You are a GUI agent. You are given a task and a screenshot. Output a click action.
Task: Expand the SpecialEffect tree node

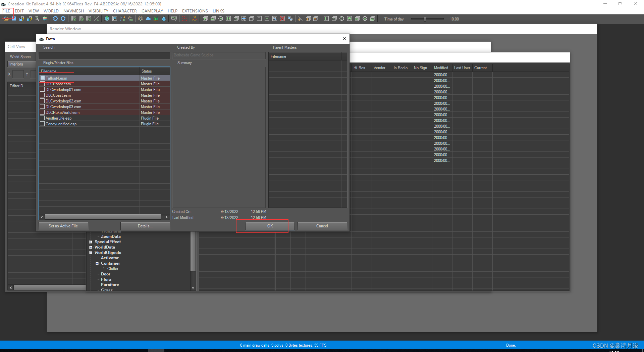point(91,242)
